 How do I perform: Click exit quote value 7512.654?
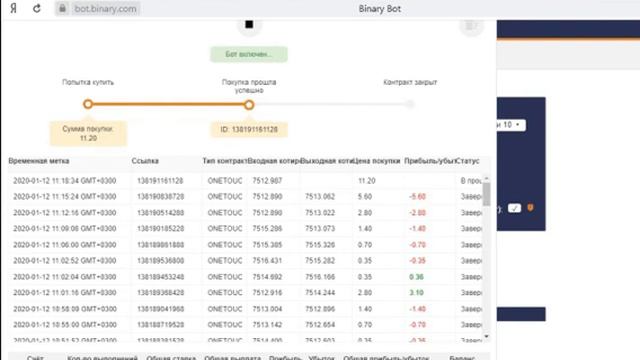click(x=320, y=325)
